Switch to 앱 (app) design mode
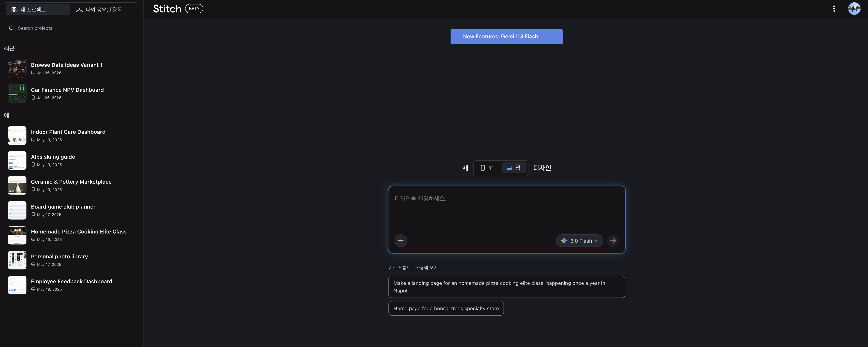The height and width of the screenshot is (347, 868). pyautogui.click(x=487, y=168)
